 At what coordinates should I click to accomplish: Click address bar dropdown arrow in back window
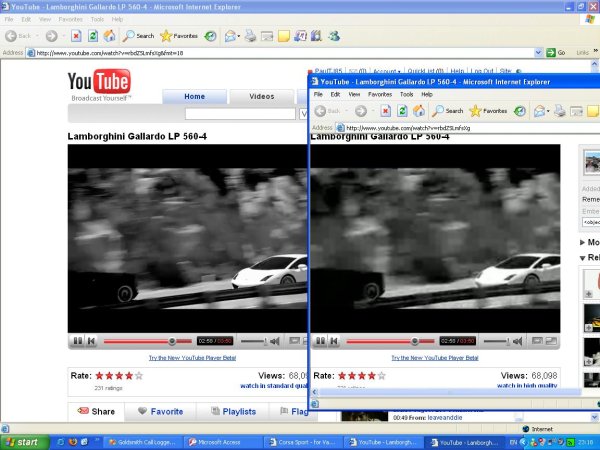tap(538, 53)
